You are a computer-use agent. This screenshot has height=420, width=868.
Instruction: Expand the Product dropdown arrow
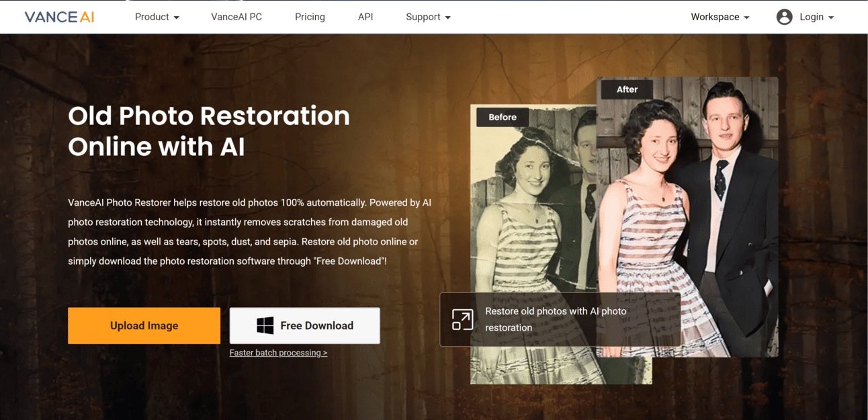(x=177, y=17)
